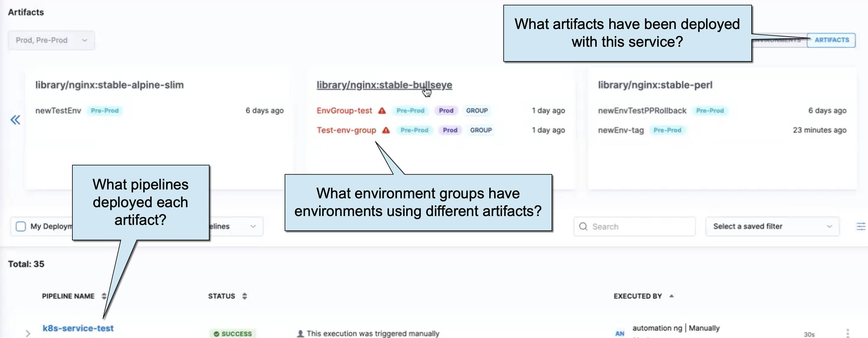Toggle Executed By sort arrow
Screen dimensions: 868x338
[x=671, y=296]
